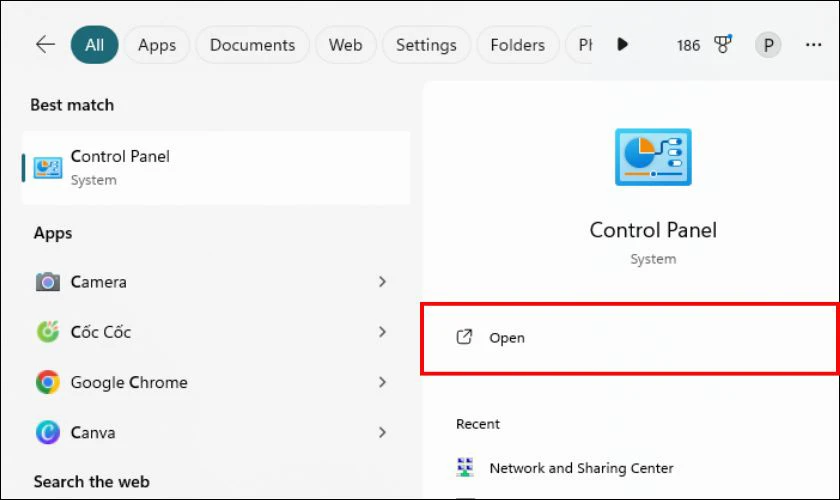Open the rewards trophy icon
The image size is (840, 500).
coord(723,44)
